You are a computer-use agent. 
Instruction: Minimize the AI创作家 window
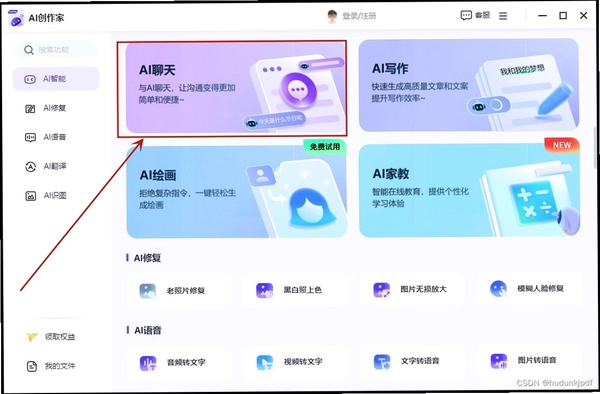click(542, 16)
